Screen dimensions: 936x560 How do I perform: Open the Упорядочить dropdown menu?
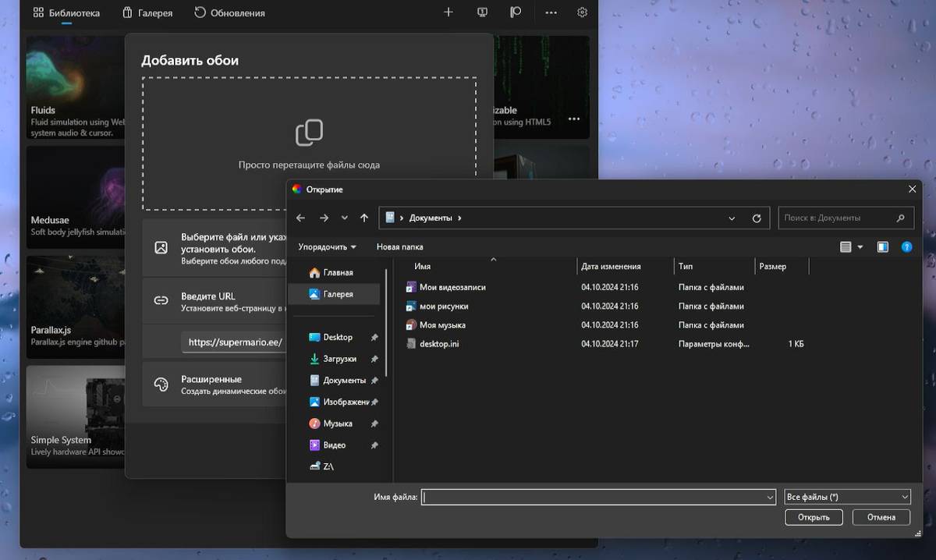(x=327, y=246)
